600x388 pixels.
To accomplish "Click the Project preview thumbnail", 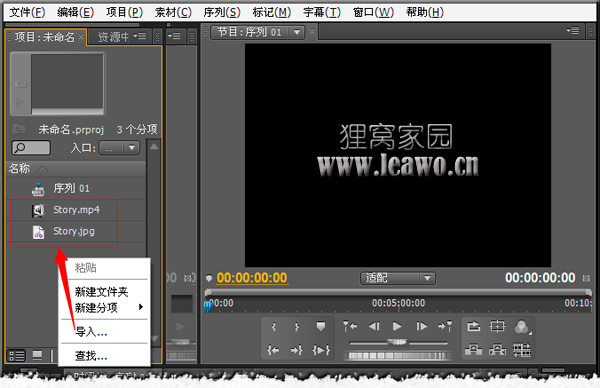I will (67, 82).
